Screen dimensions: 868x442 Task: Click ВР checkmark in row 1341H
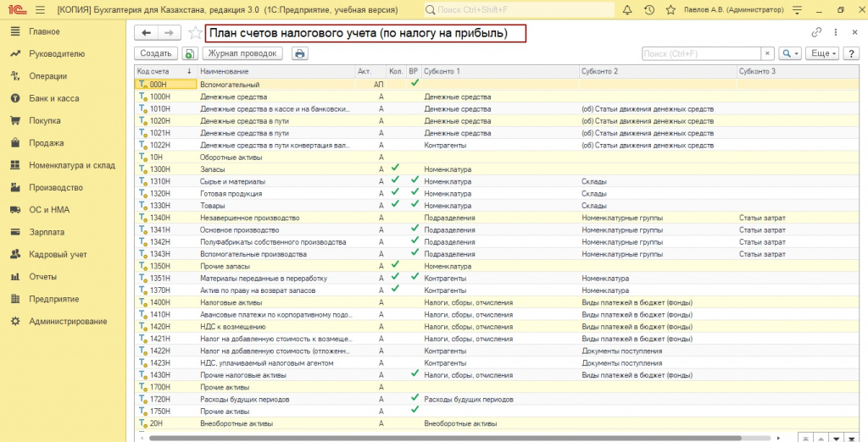pos(415,228)
